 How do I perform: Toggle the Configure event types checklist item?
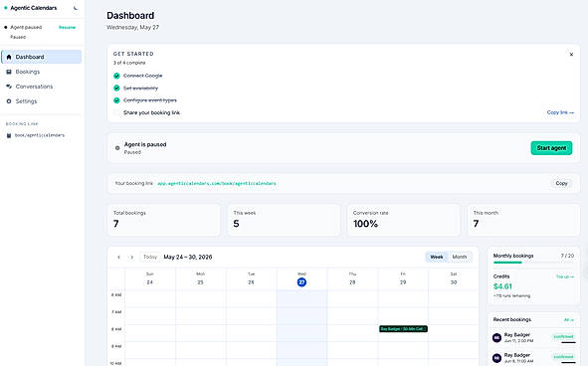(116, 100)
